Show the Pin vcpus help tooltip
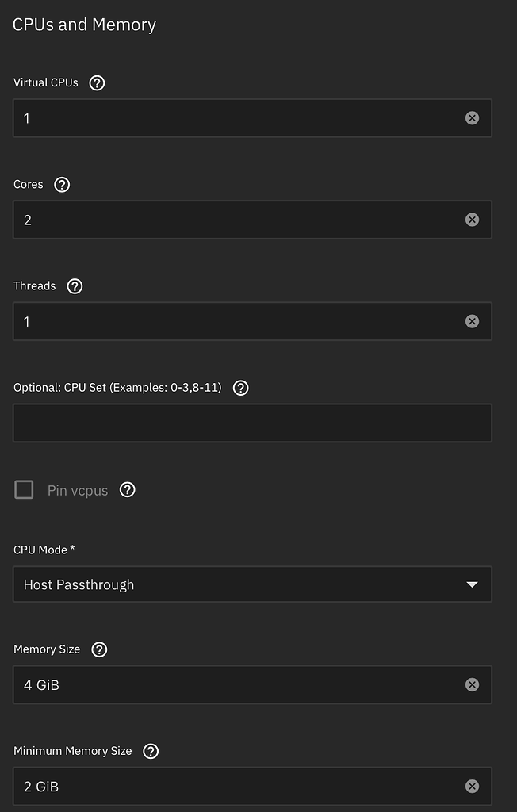Viewport: 517px width, 812px height. 128,490
